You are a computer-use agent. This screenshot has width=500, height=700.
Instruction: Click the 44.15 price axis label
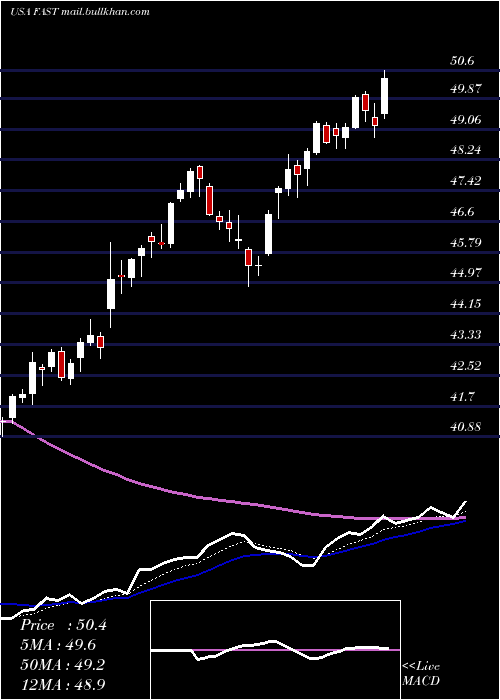466,304
